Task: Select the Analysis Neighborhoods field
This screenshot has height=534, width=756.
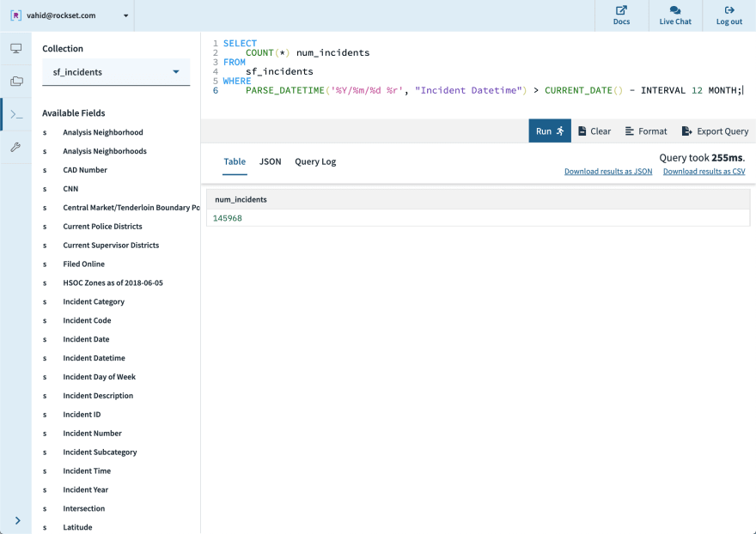Action: 105,151
